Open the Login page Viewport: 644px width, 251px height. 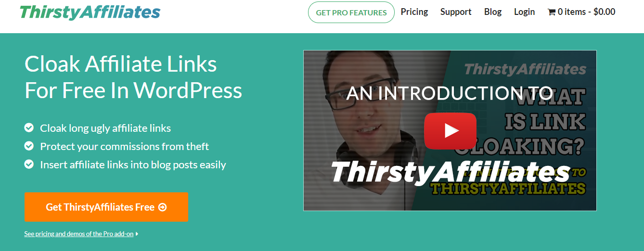pos(524,12)
